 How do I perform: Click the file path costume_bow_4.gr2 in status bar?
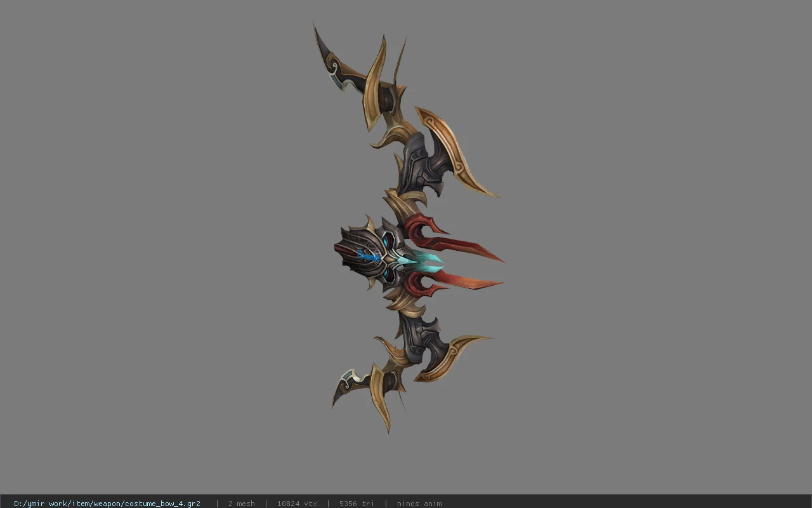107,504
